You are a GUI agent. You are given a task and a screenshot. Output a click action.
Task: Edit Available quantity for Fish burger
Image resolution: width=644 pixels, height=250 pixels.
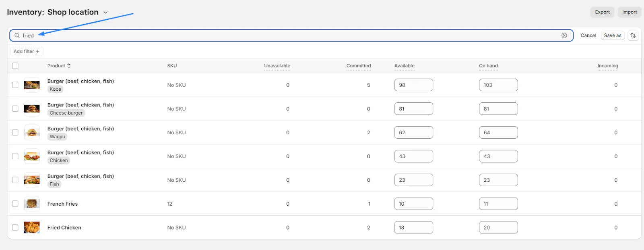click(x=414, y=180)
